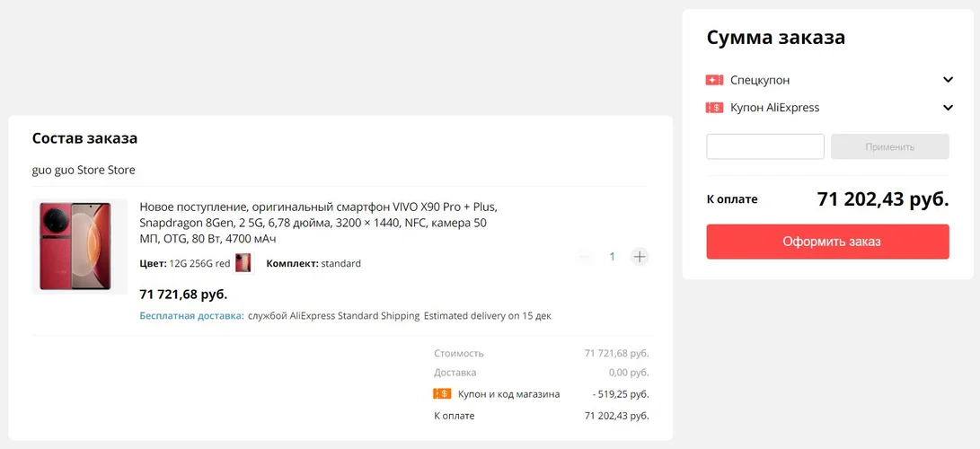The width and height of the screenshot is (980, 449).
Task: Click the Спецкупон label text
Action: [760, 80]
